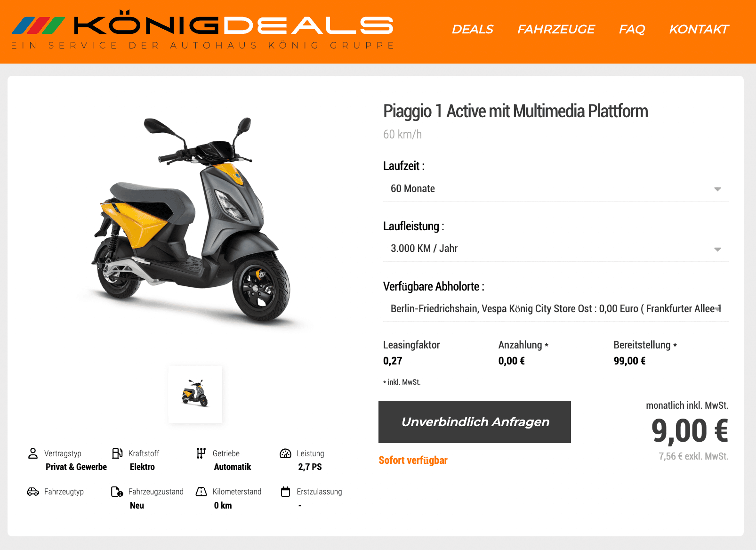This screenshot has width=756, height=550.
Task: Click the Sofort verfügbar availability text
Action: [413, 460]
